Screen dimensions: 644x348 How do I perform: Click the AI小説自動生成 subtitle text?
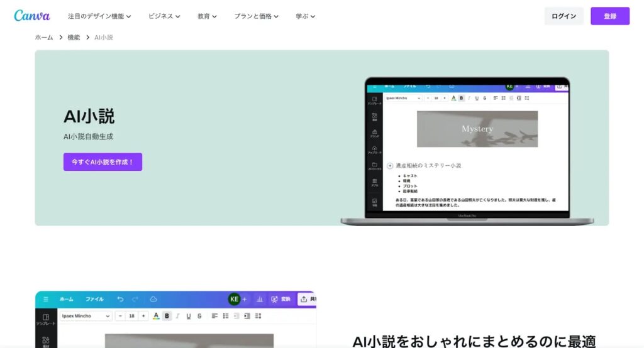click(x=88, y=136)
